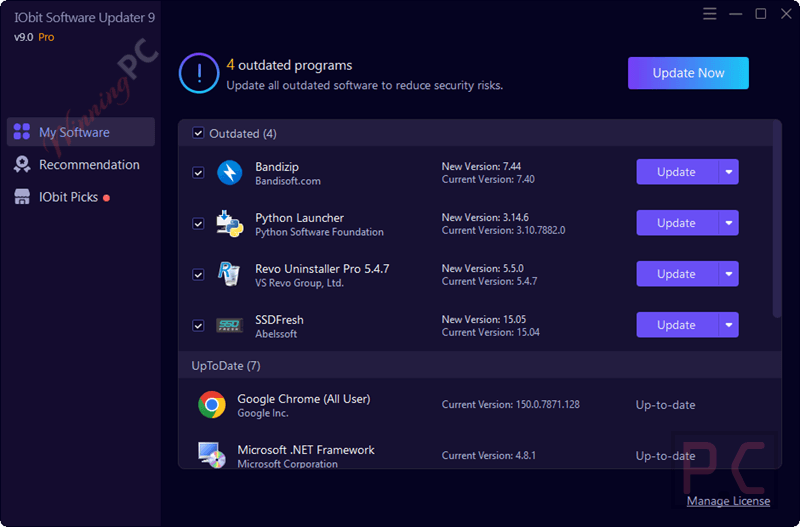Open the My Software section
The image size is (800, 527).
(81, 132)
